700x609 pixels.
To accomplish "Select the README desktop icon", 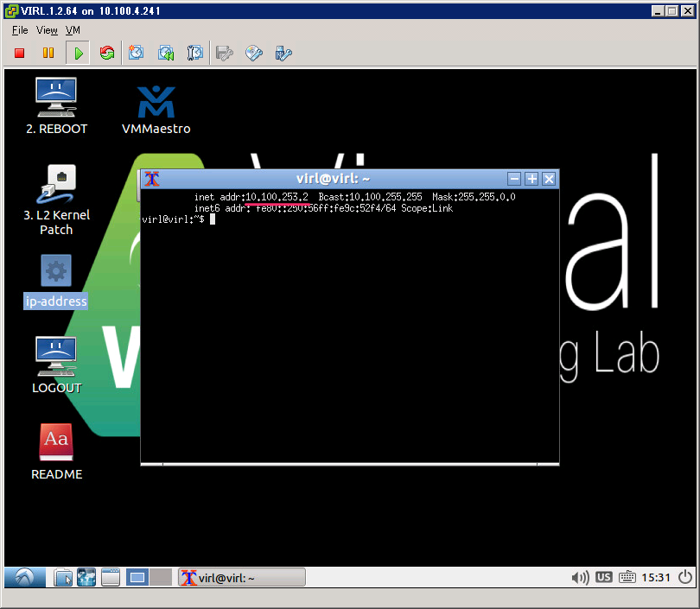I will (x=56, y=452).
